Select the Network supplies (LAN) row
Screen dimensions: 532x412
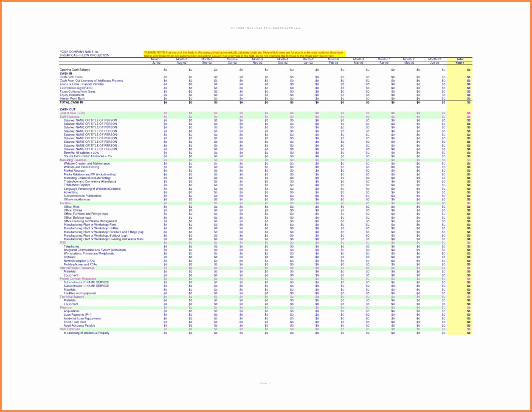[79, 260]
